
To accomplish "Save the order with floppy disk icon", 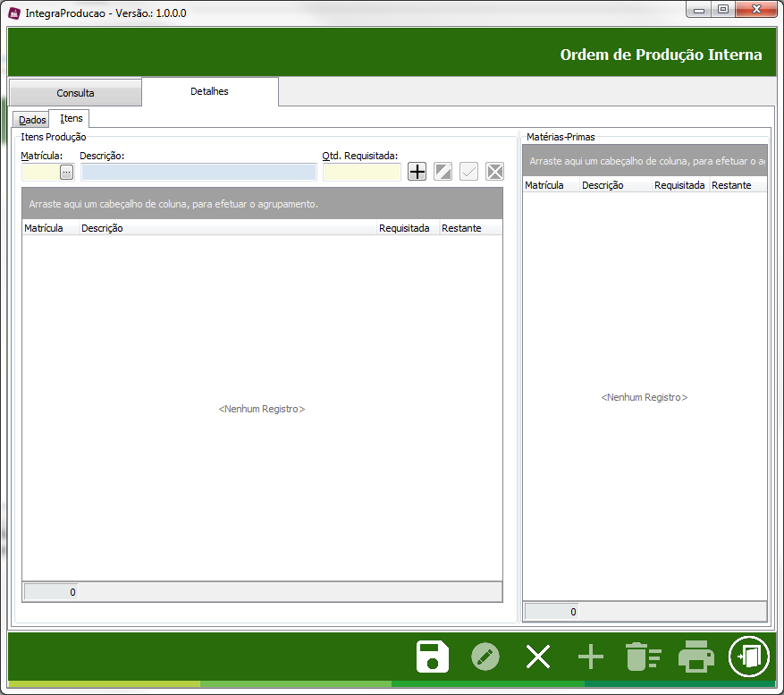I will click(433, 657).
